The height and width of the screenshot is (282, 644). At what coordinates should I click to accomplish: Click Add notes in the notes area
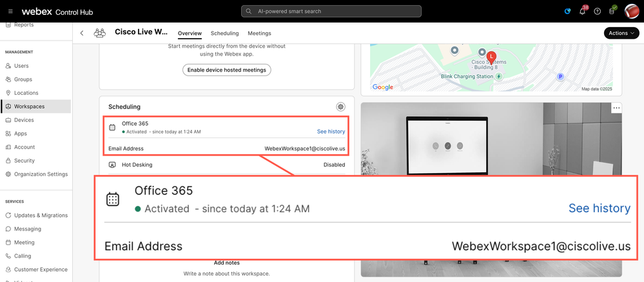[227, 263]
